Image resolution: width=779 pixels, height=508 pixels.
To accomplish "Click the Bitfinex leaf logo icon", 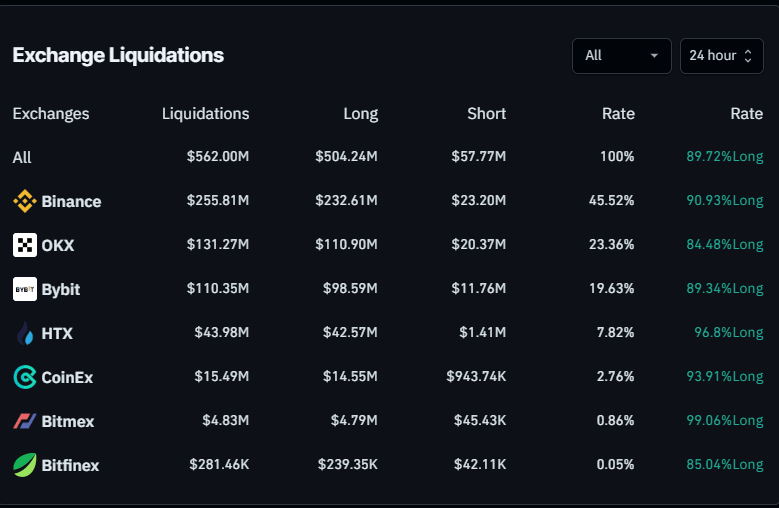I will [x=24, y=465].
